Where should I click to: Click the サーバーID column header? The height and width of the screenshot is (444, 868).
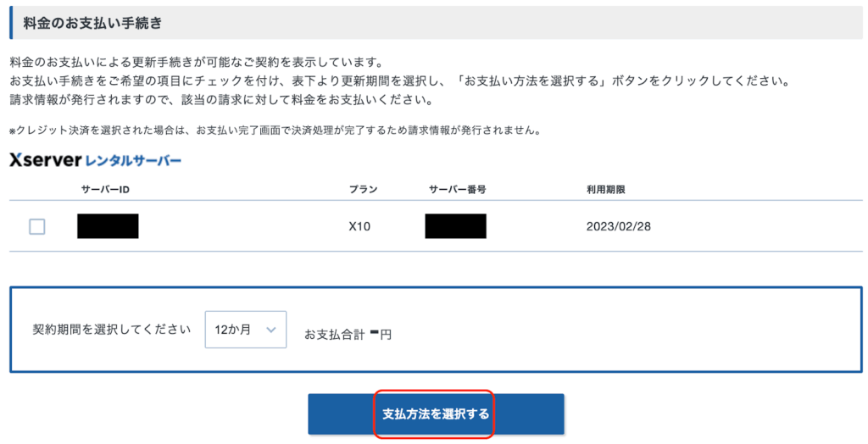click(x=104, y=189)
